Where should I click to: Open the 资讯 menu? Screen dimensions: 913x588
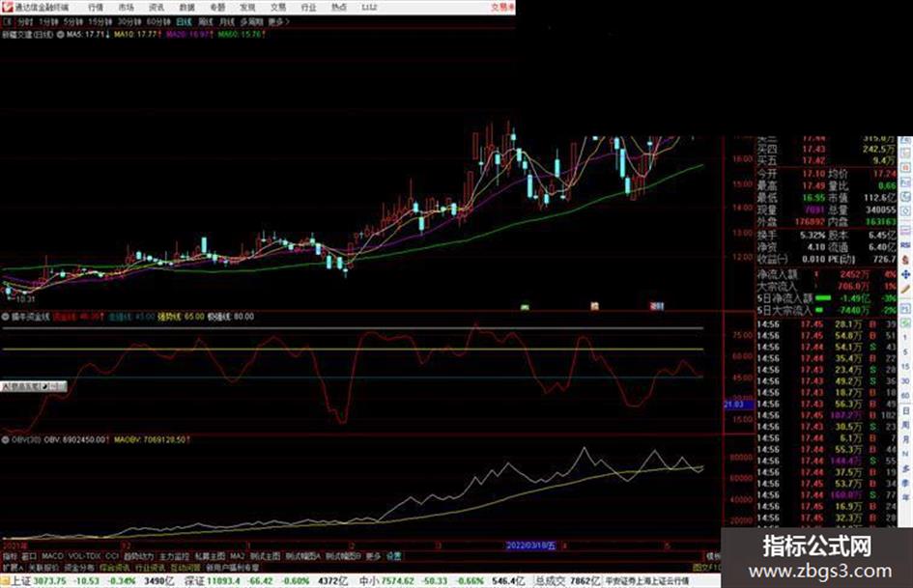point(157,8)
